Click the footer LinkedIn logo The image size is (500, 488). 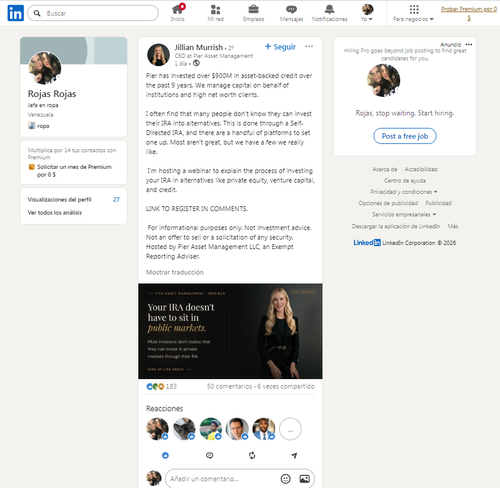pos(367,243)
